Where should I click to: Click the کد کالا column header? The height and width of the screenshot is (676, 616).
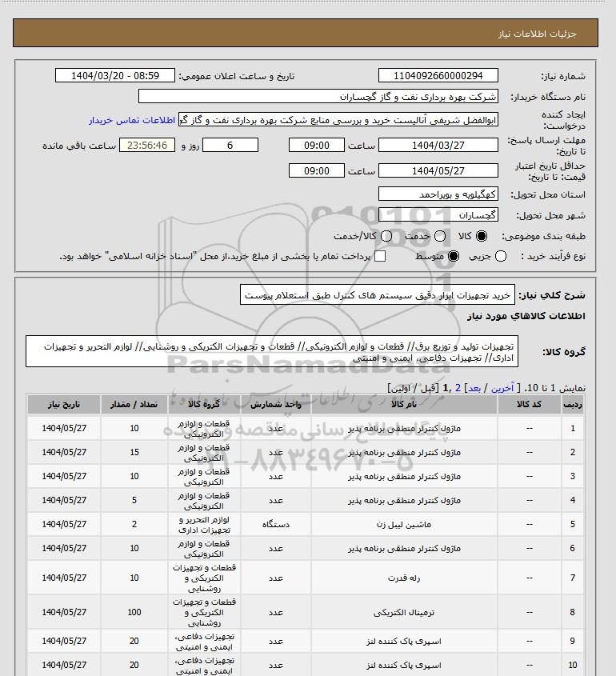[x=529, y=404]
